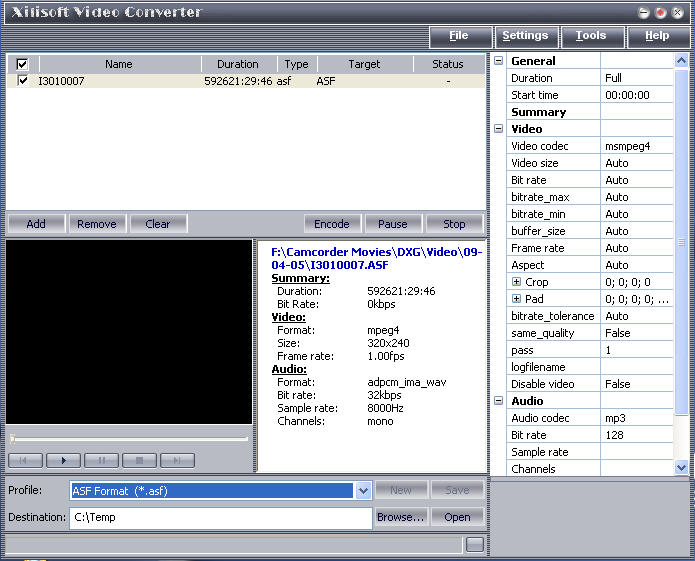Click the properties panel scrollbar thumb

(x=681, y=242)
